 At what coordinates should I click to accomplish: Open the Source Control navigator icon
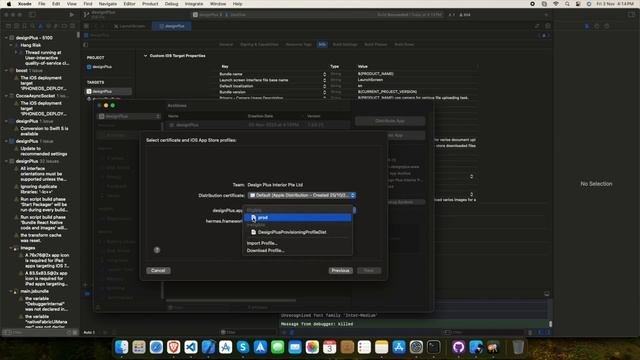pyautogui.click(x=16, y=26)
